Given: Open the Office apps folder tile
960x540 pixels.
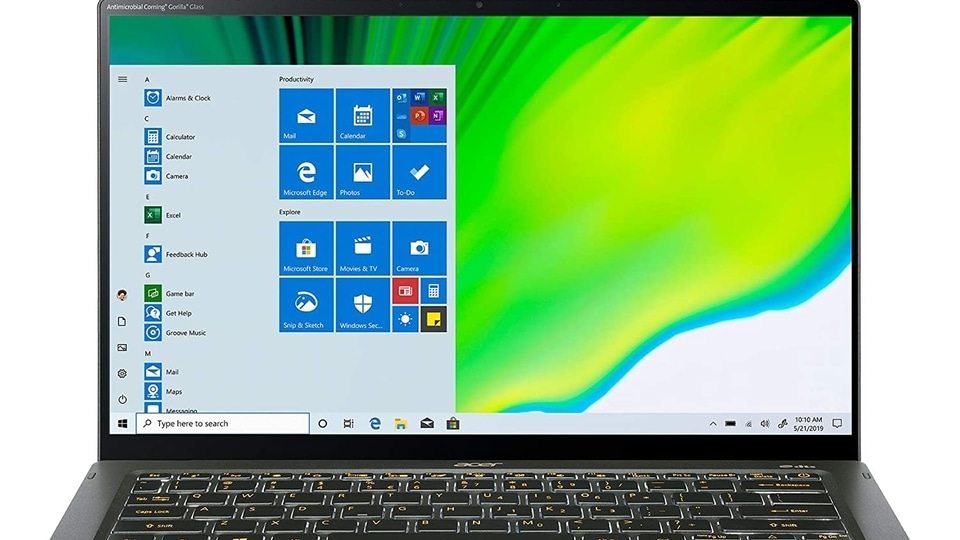Looking at the screenshot, I should tap(419, 116).
